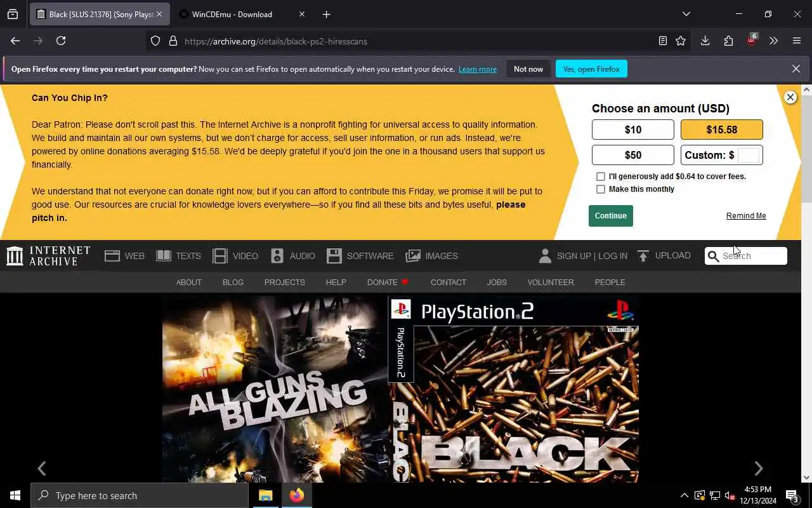Show previous cover image with left arrow
812x508 pixels.
pos(42,469)
